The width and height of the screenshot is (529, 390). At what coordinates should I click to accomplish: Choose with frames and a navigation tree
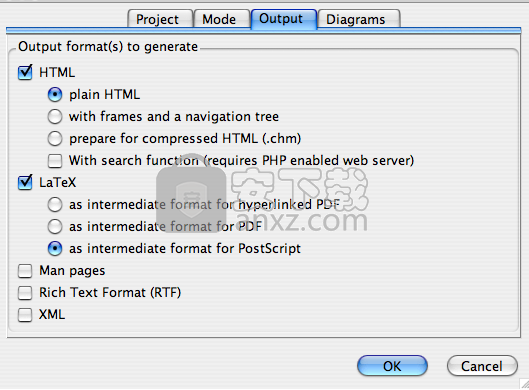point(55,116)
